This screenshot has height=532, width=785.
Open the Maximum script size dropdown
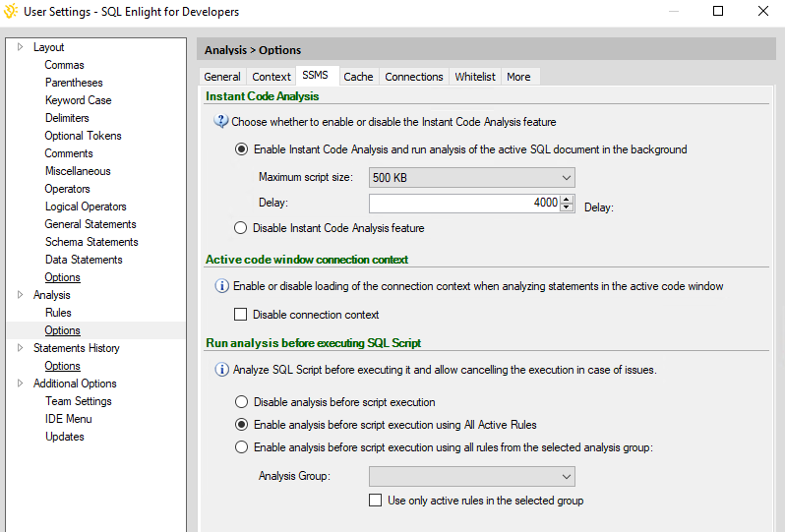[471, 178]
